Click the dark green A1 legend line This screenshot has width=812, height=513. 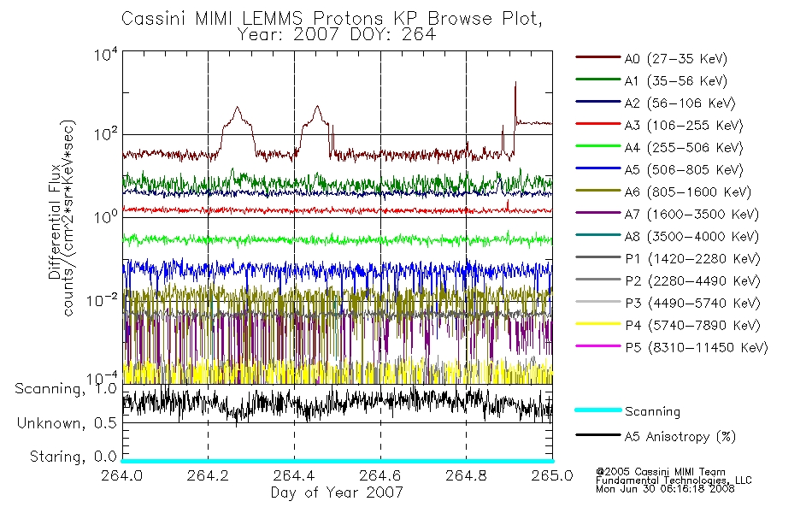click(x=597, y=80)
